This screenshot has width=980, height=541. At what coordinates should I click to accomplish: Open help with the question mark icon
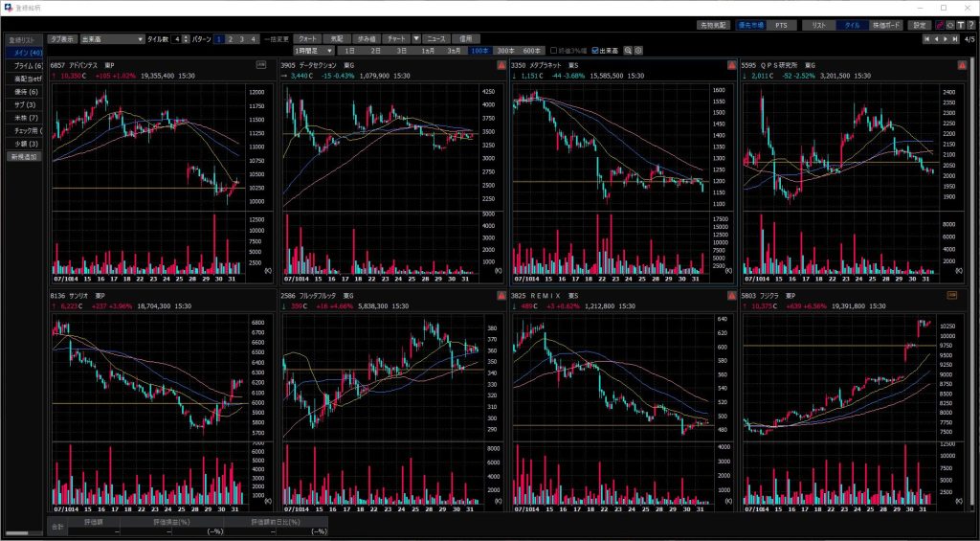[x=970, y=25]
